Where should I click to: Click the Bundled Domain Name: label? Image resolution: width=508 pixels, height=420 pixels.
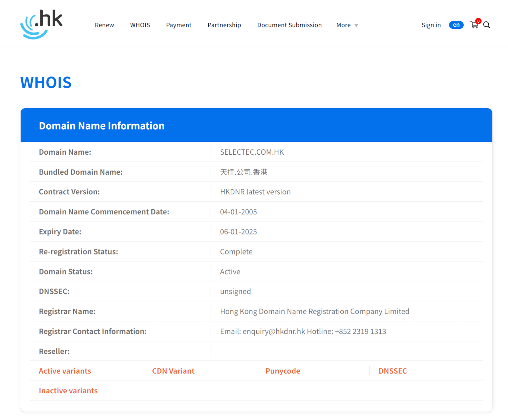coord(81,172)
